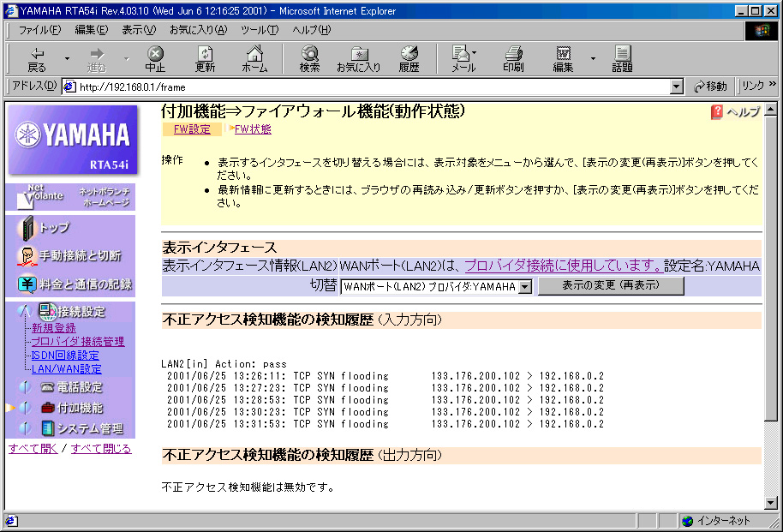Go to Home (ホーム) icon
This screenshot has width=783, height=532.
(x=254, y=58)
